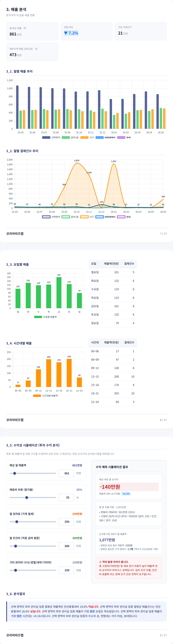
Task: Focus the 기타 관리비 input showing 150
Action: (66, 570)
